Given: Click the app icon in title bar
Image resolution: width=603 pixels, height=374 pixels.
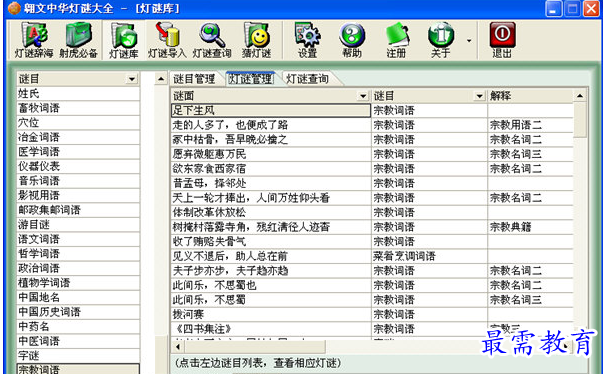Looking at the screenshot, I should [x=14, y=8].
